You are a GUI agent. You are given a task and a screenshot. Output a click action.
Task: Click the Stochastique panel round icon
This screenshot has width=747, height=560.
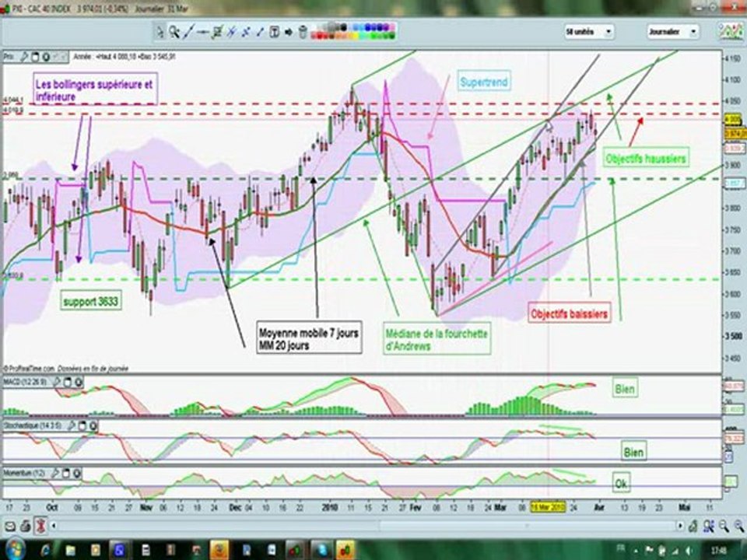[x=93, y=425]
